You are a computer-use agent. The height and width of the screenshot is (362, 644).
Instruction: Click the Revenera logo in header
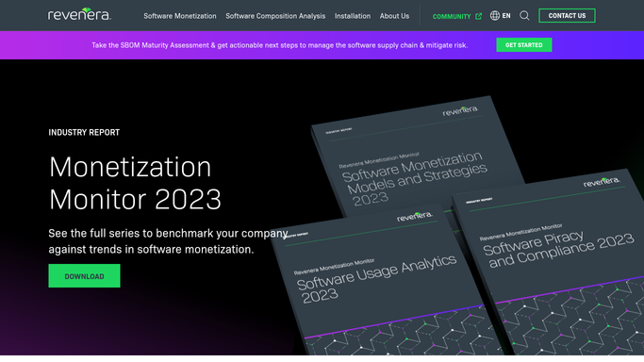click(79, 14)
